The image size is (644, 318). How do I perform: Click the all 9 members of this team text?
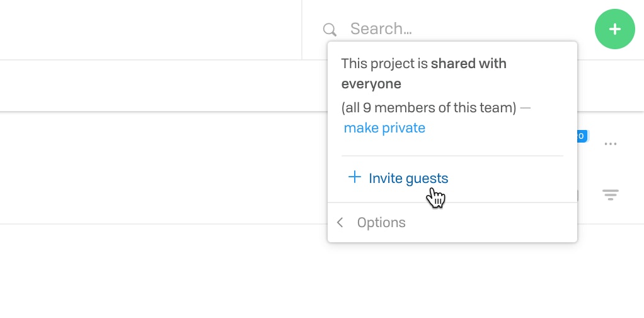[428, 108]
